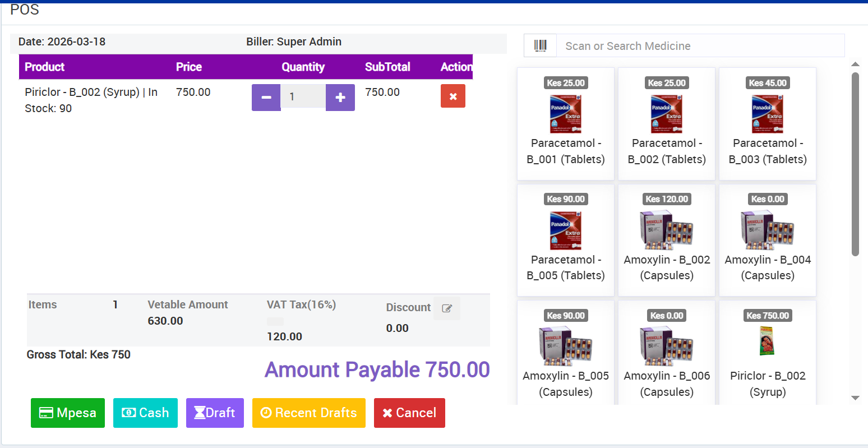Open Recent Drafts list
Screen dimensions: 868x448
coord(309,413)
